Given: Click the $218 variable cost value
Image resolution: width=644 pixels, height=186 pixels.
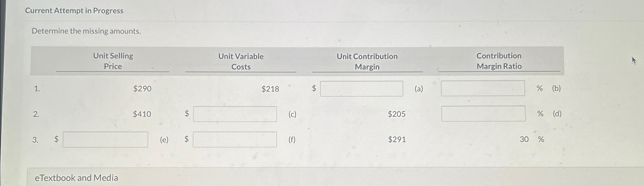Looking at the screenshot, I should point(270,89).
